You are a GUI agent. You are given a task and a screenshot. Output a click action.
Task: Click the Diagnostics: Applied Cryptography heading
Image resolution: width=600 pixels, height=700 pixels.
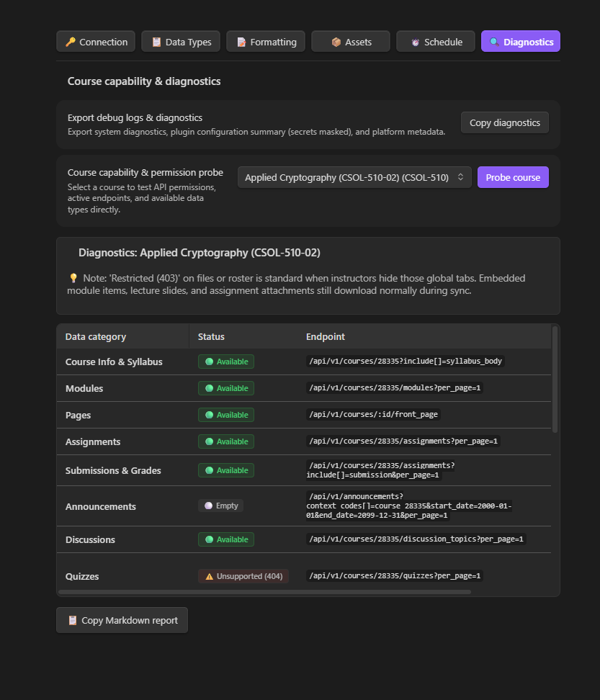(x=199, y=253)
